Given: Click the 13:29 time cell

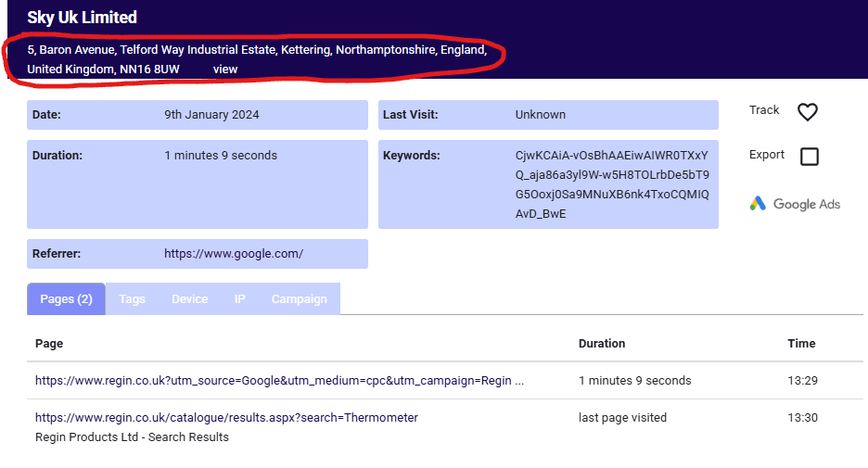Looking at the screenshot, I should coord(803,381).
